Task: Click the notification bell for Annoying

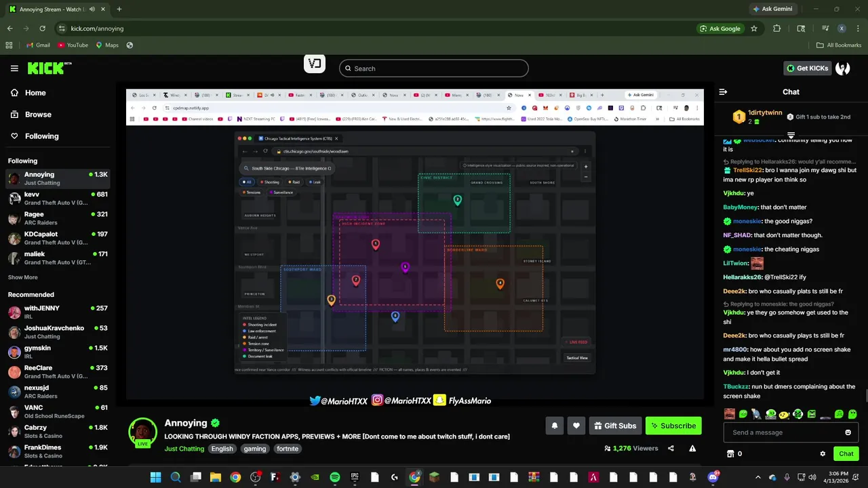Action: 554,426
